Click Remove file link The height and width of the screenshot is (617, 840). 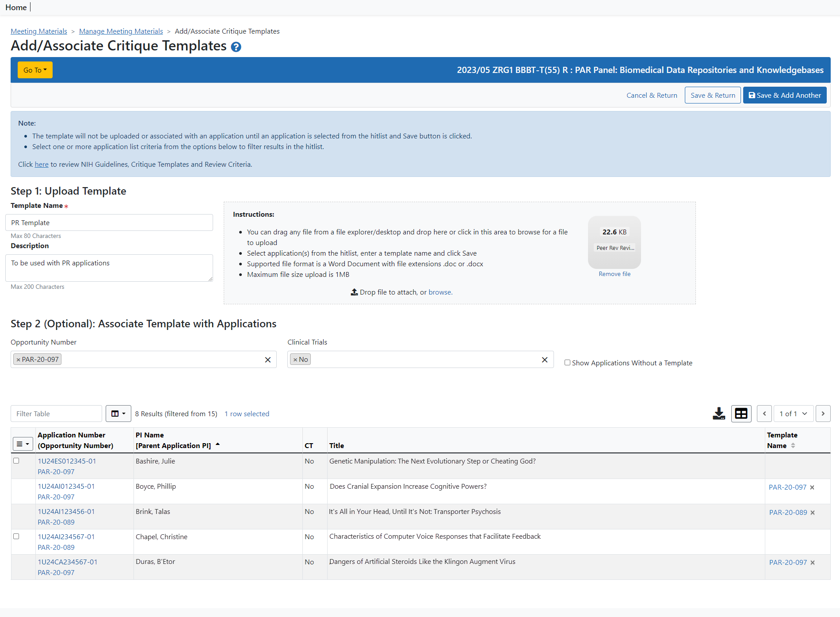coord(615,274)
